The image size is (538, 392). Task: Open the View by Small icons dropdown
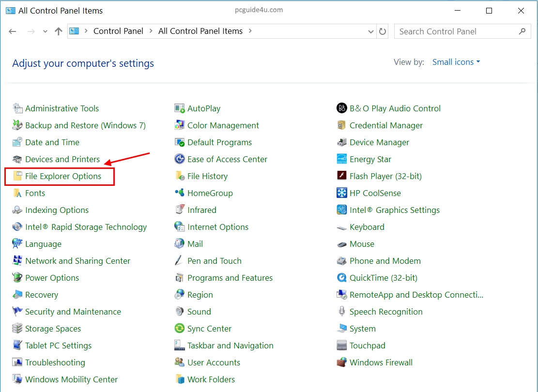tap(456, 62)
